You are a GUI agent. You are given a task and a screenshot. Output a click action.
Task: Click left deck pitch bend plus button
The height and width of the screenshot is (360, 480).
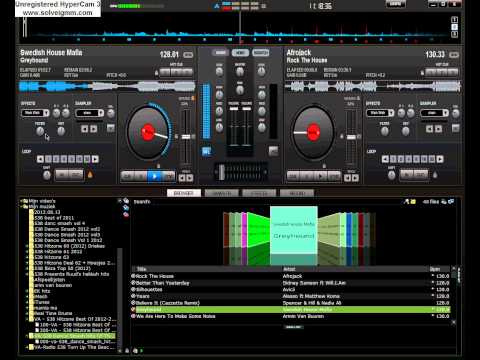(x=190, y=178)
